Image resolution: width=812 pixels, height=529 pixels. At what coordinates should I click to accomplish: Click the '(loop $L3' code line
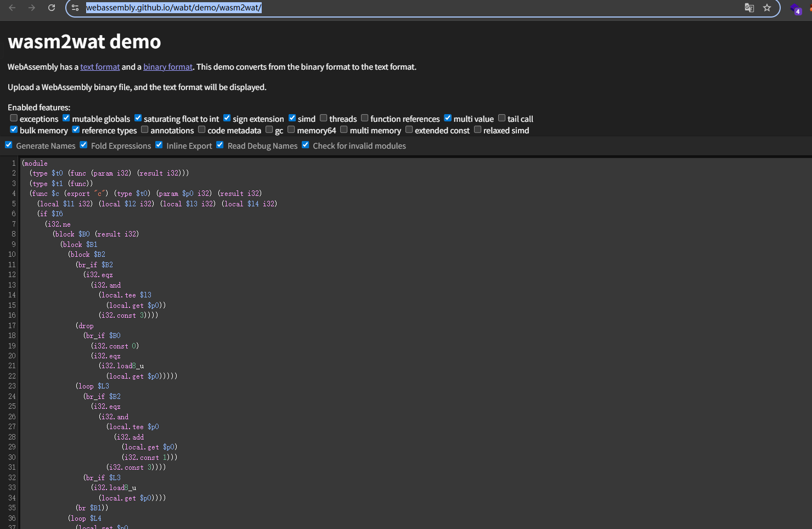click(92, 386)
